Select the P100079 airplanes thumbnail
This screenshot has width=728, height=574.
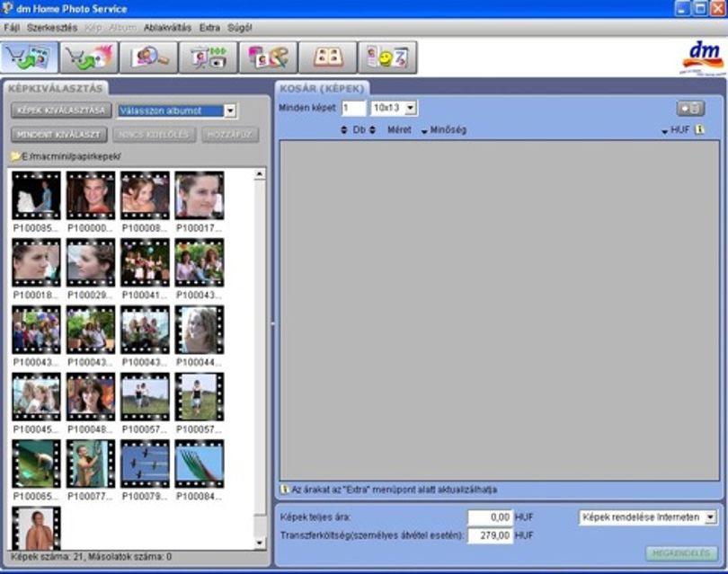point(145,464)
